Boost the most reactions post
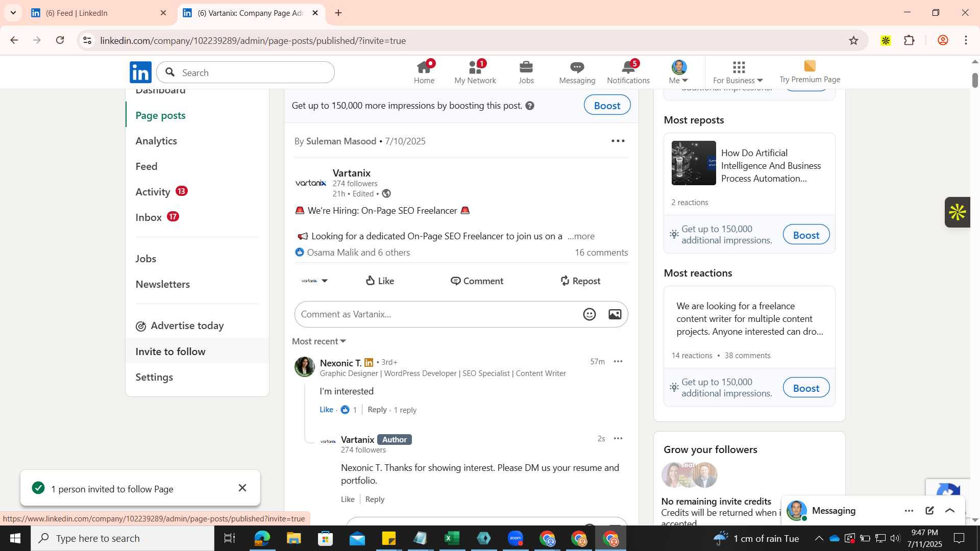Viewport: 980px width, 551px height. [806, 388]
